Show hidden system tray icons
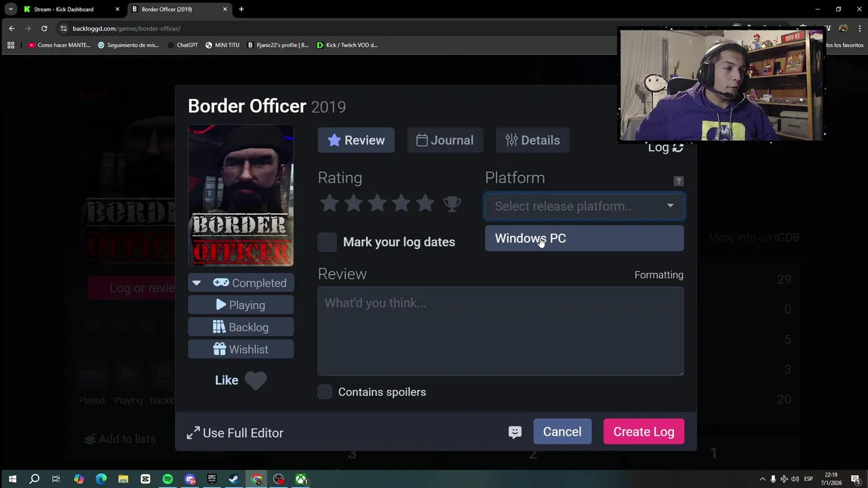 [762, 479]
